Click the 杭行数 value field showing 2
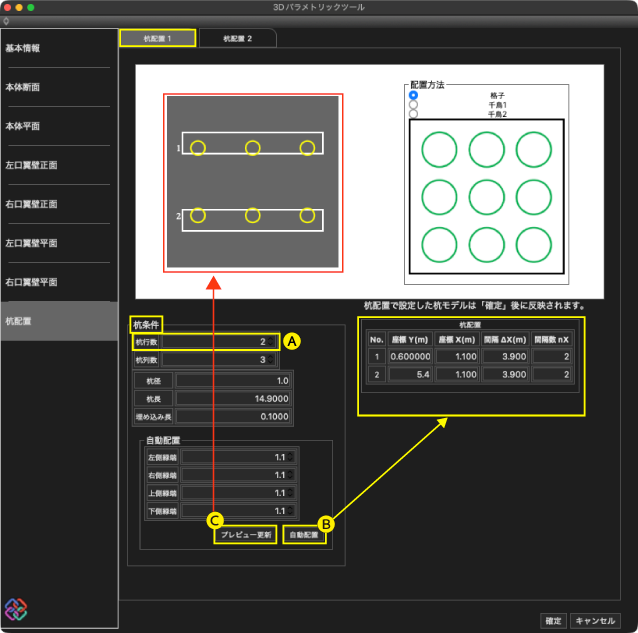The height and width of the screenshot is (633, 638). pyautogui.click(x=219, y=342)
